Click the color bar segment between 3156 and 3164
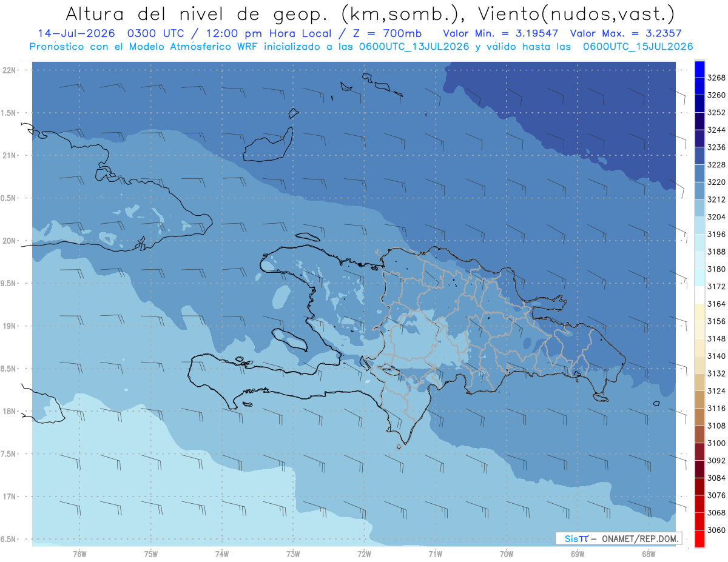This screenshot has width=728, height=562. [699, 312]
